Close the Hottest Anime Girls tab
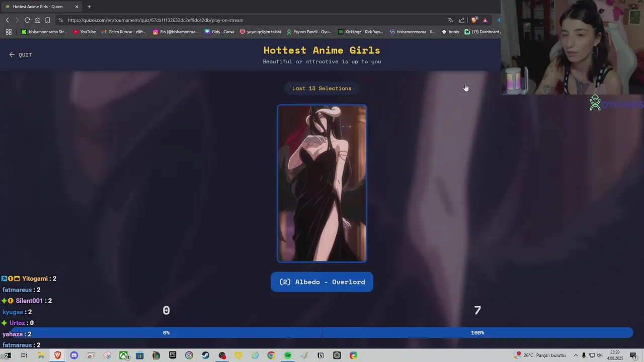The height and width of the screenshot is (362, 644). (76, 7)
